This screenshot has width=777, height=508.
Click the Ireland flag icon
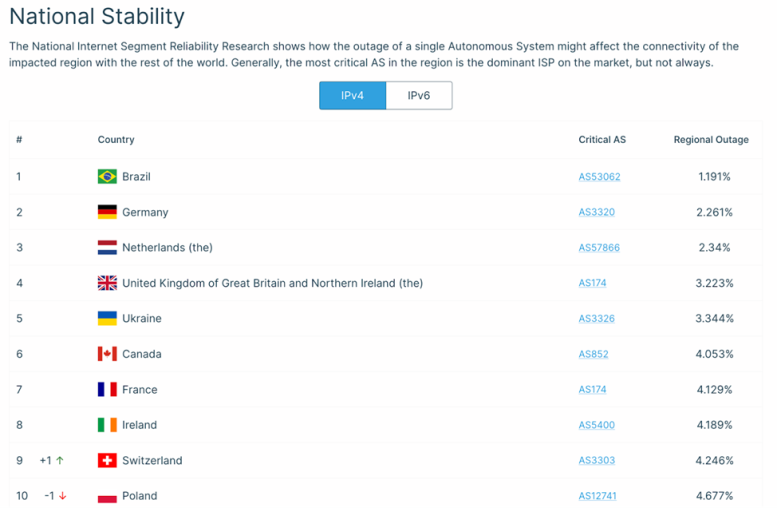107,425
